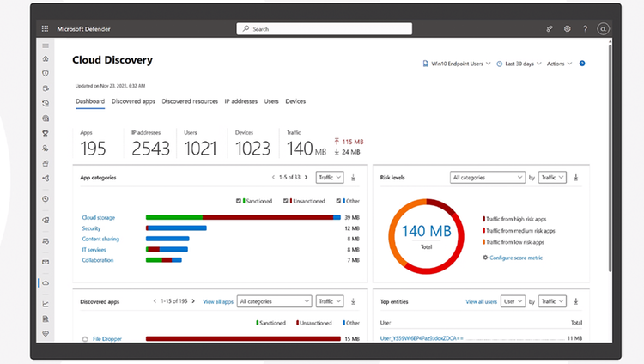Click the File Dropper unsanctioned traffic bar
The image size is (644, 364).
pos(243,339)
